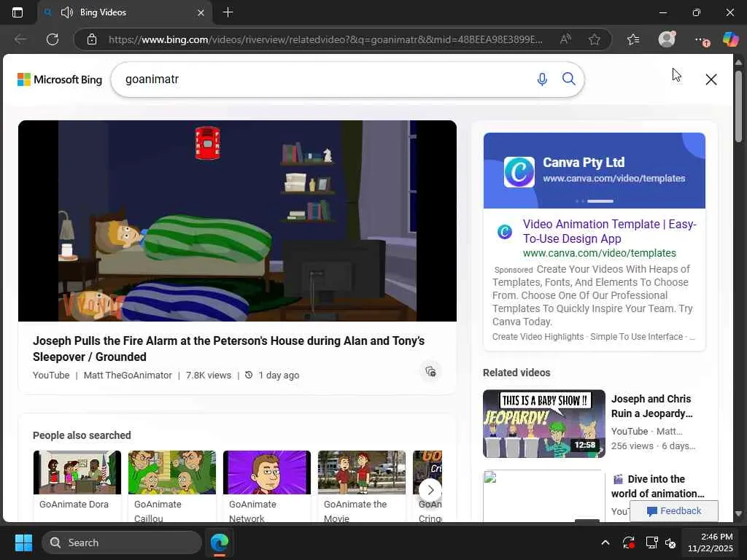Open Joseph Pulls the Fire Alarm title
This screenshot has width=747, height=560.
point(228,349)
